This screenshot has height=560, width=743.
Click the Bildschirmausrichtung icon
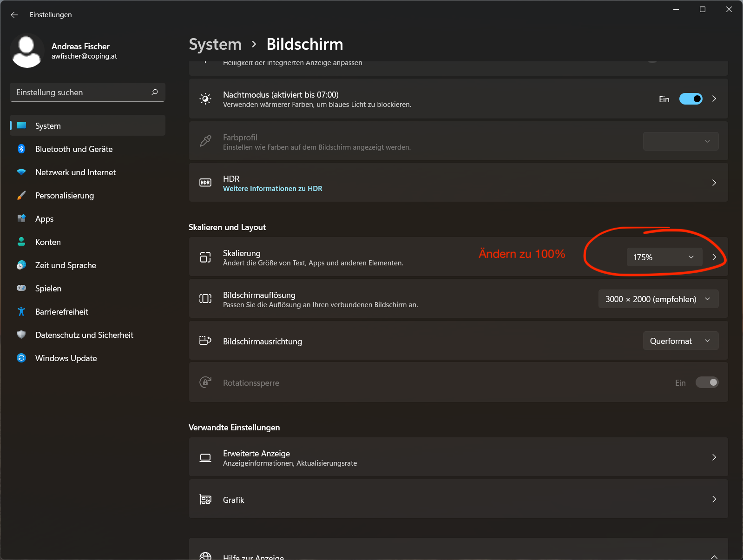pos(205,341)
